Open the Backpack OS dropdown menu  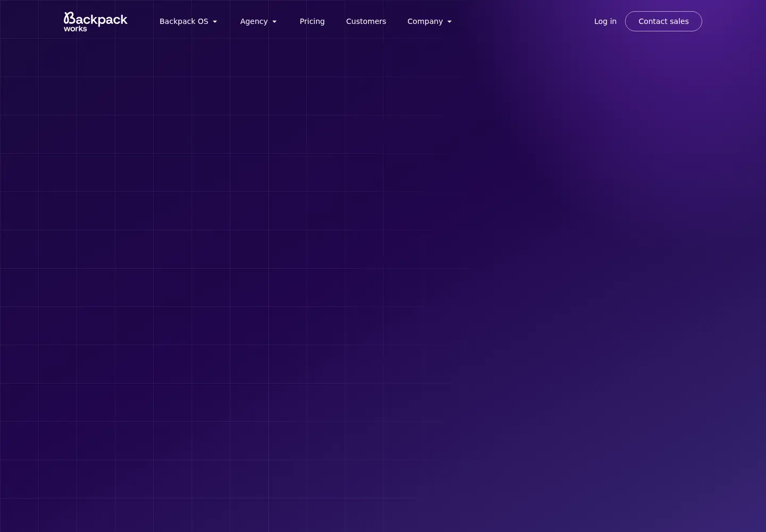click(188, 21)
